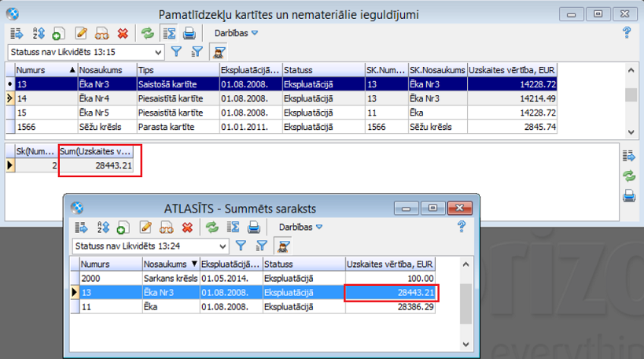Viewport: 644px width, 359px height.
Task: Click the red X delete icon in main window
Action: (x=123, y=33)
